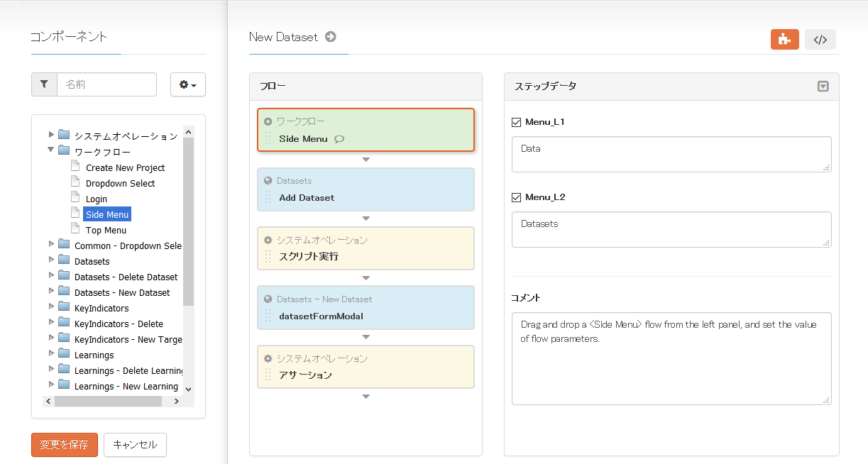Image resolution: width=868 pixels, height=464 pixels.
Task: Expand the KeyIndicators folder
Action: 51,306
